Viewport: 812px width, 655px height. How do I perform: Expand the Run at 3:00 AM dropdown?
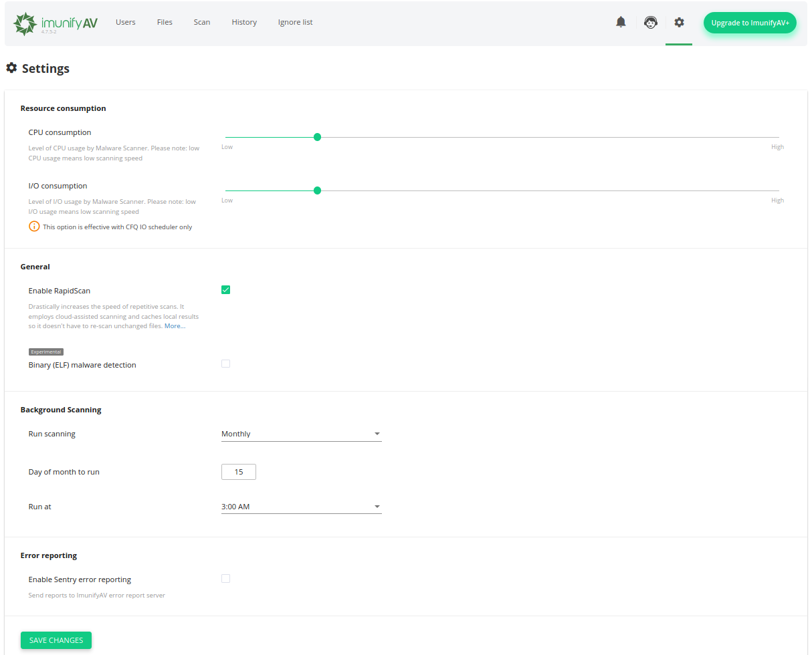[x=301, y=507]
